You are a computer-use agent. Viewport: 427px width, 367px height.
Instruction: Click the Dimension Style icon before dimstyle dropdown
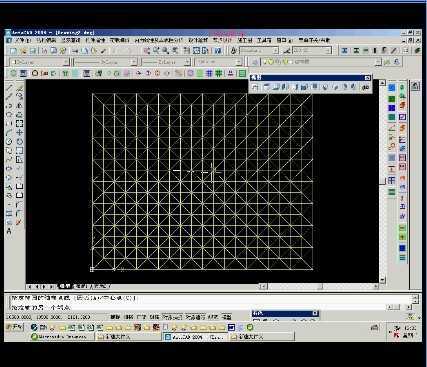pos(287,51)
